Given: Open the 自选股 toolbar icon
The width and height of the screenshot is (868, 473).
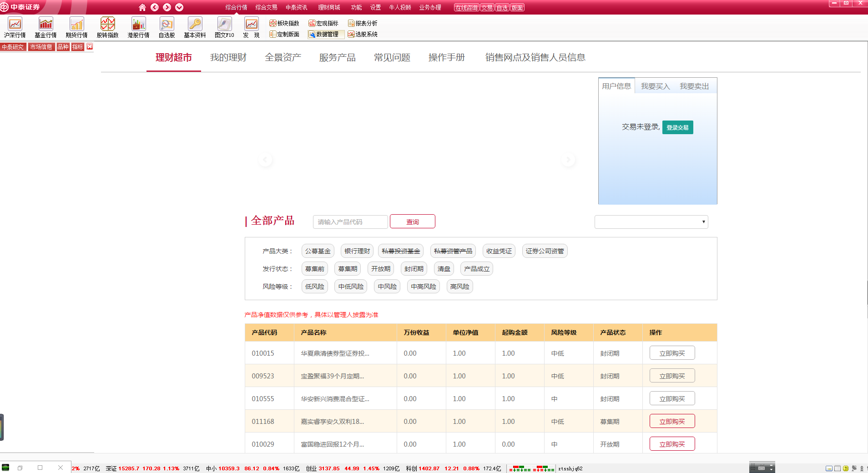Looking at the screenshot, I should click(167, 27).
